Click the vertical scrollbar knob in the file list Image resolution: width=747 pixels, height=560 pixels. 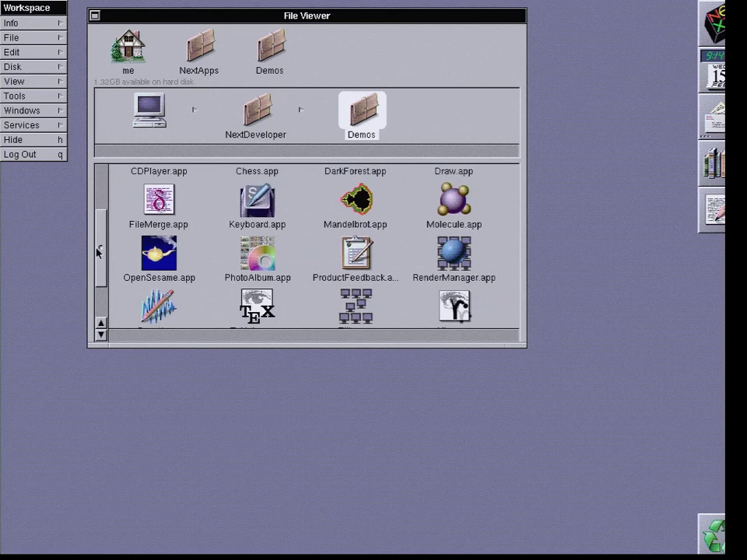click(101, 248)
